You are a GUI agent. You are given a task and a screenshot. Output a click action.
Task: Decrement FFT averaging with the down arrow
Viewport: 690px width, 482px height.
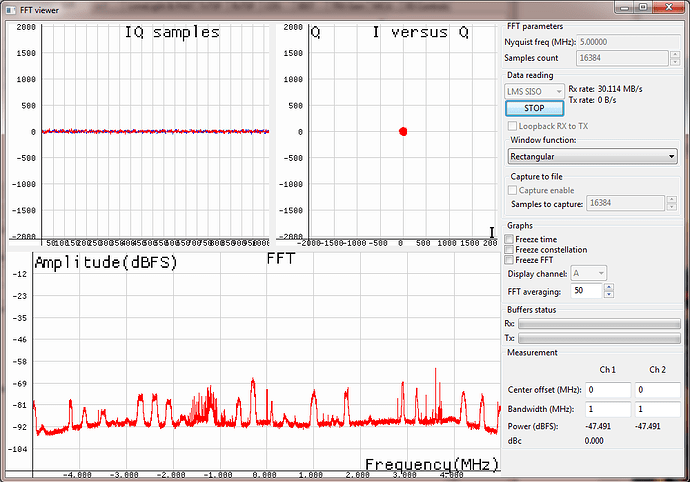click(x=609, y=295)
